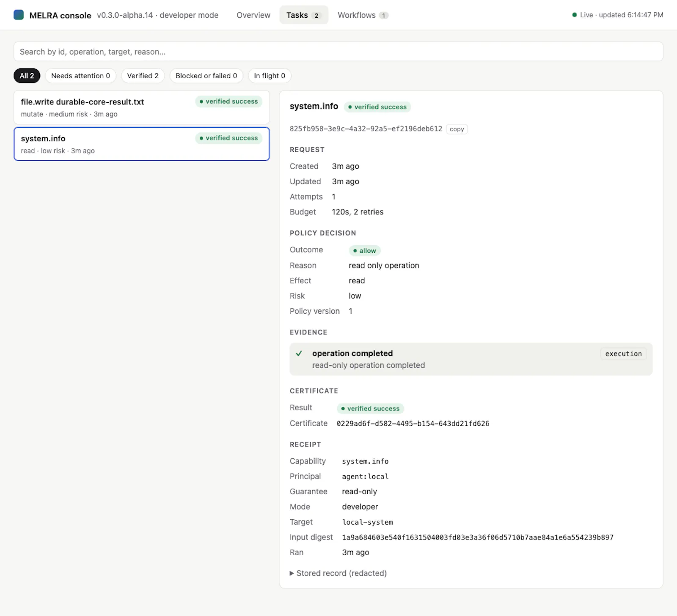Focus the search by id input field
677x616 pixels.
(x=338, y=52)
